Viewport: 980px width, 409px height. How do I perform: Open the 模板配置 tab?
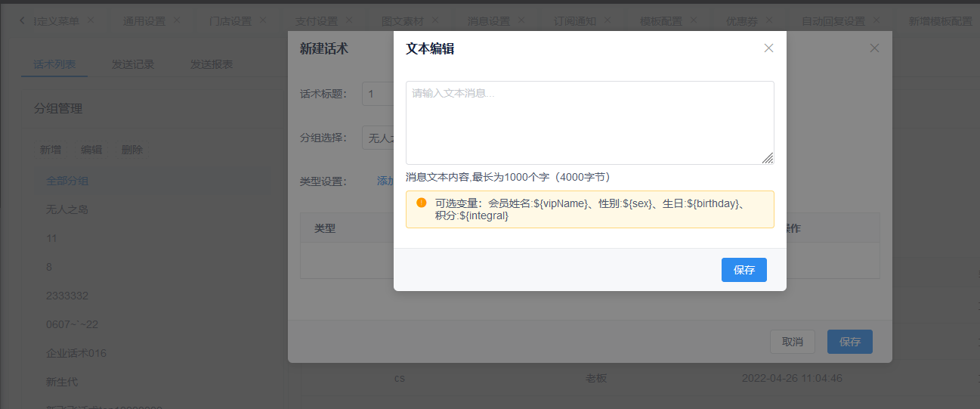[660, 21]
